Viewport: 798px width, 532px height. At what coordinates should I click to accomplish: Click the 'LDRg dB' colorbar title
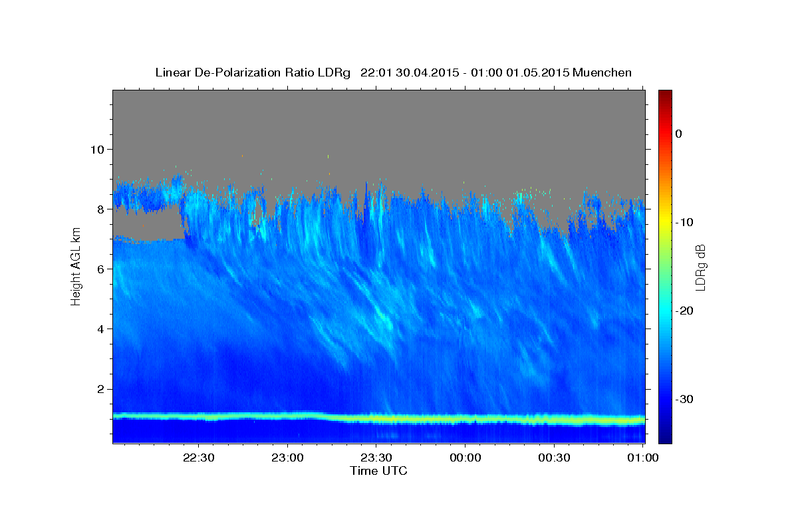pyautogui.click(x=700, y=267)
